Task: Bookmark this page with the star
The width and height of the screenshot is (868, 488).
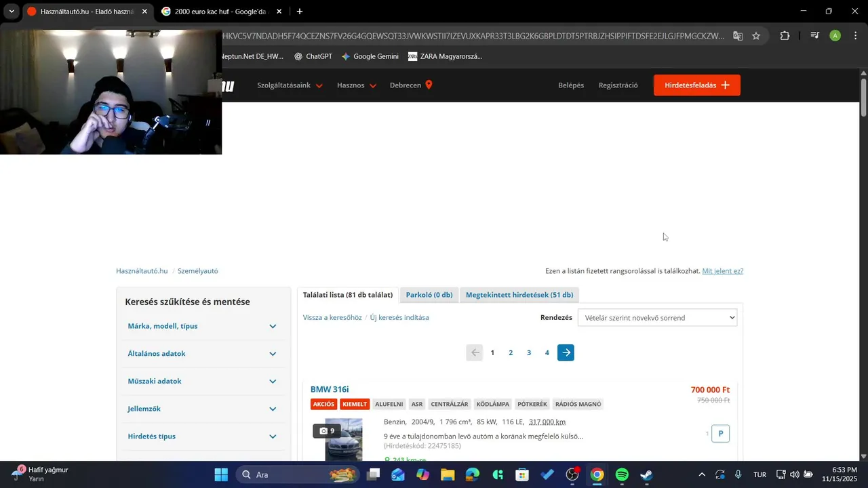Action: tap(756, 36)
